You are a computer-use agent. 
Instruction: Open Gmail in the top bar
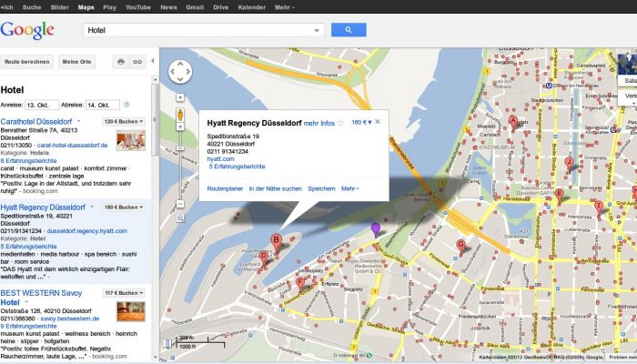(x=195, y=7)
